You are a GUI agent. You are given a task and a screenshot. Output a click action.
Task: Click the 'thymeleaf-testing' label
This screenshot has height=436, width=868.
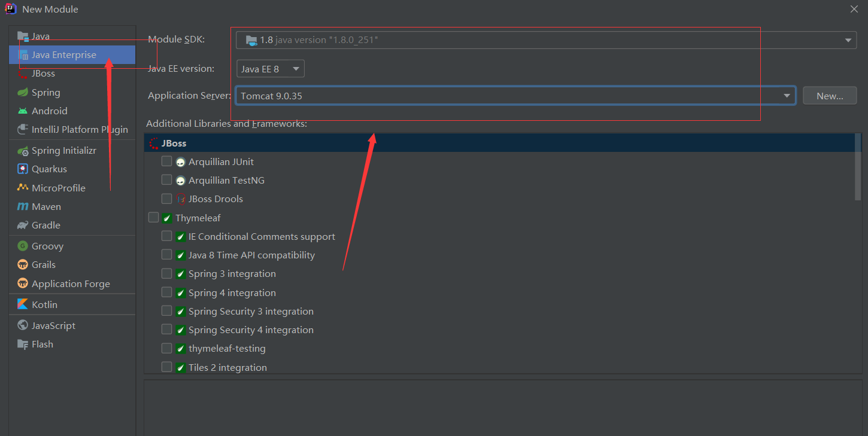(227, 349)
